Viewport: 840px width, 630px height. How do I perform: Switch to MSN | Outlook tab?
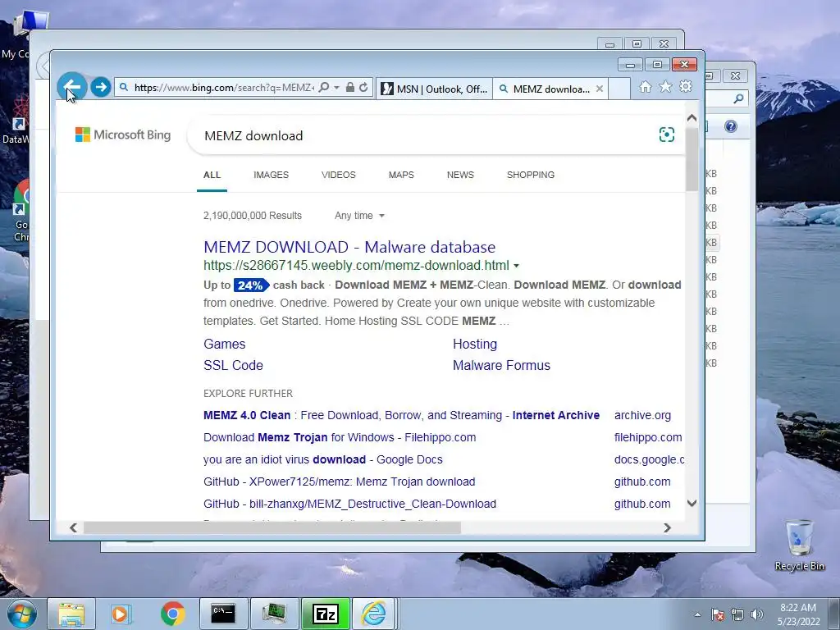(435, 89)
